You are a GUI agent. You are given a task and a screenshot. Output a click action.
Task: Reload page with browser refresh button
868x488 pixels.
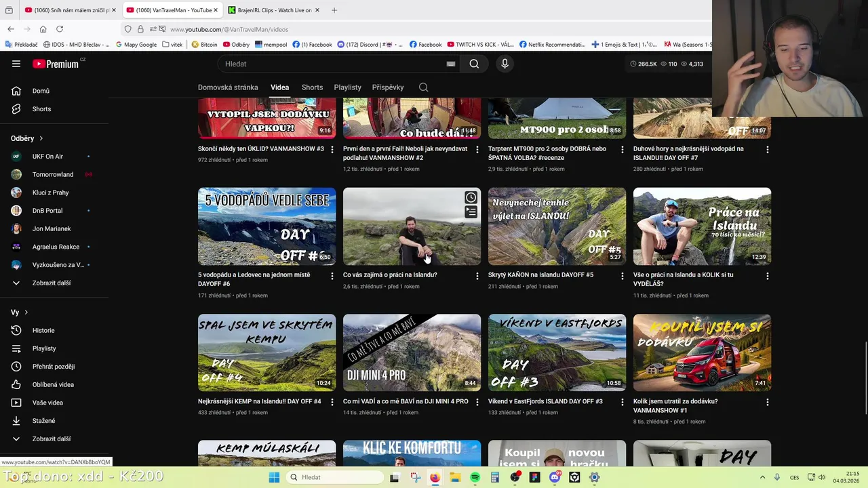[x=60, y=29]
